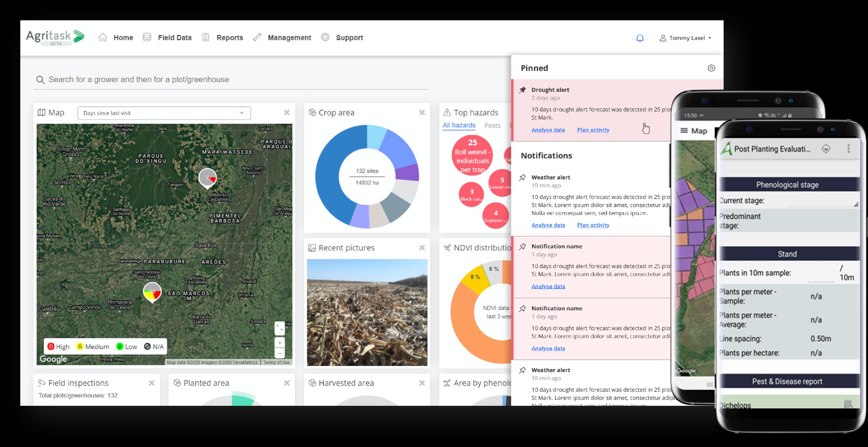This screenshot has height=447, width=868.
Task: Click the Top hazards warning icon
Action: [x=447, y=113]
